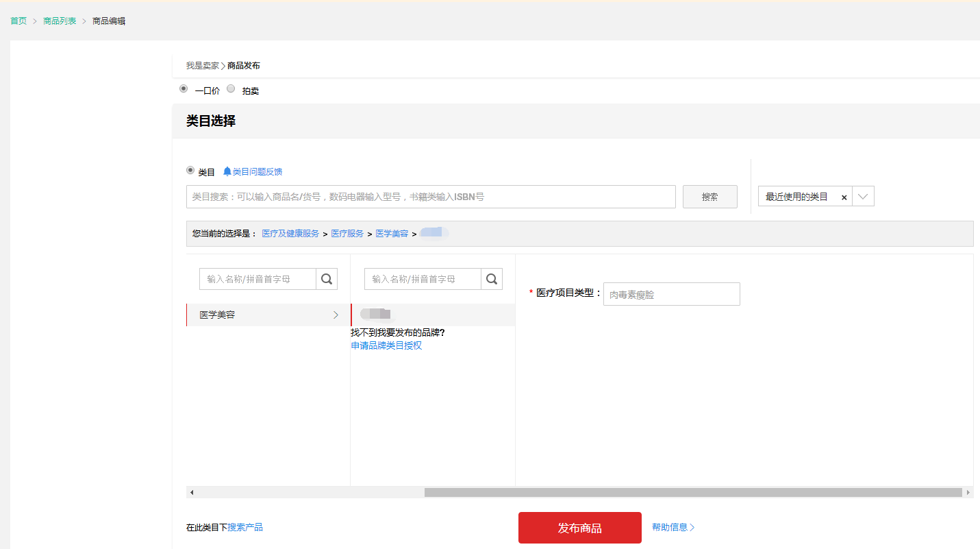This screenshot has height=549, width=980.
Task: Click 类目选择 heading
Action: [211, 121]
